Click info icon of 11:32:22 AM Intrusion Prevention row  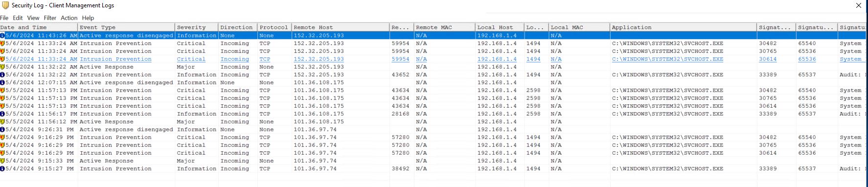click(x=2, y=75)
